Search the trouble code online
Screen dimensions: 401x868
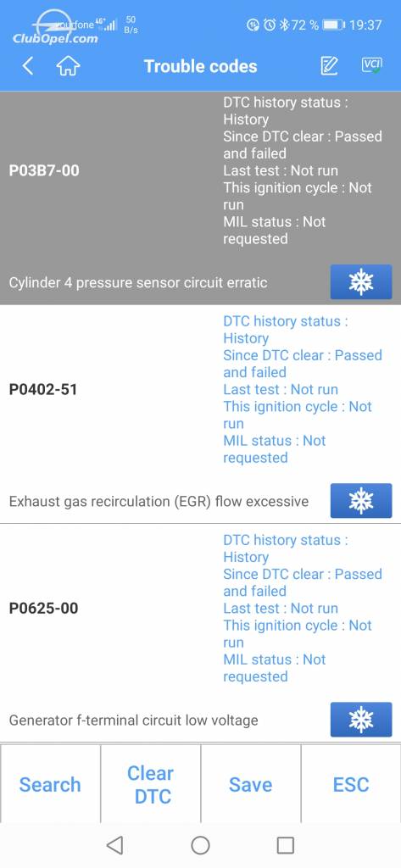50,784
